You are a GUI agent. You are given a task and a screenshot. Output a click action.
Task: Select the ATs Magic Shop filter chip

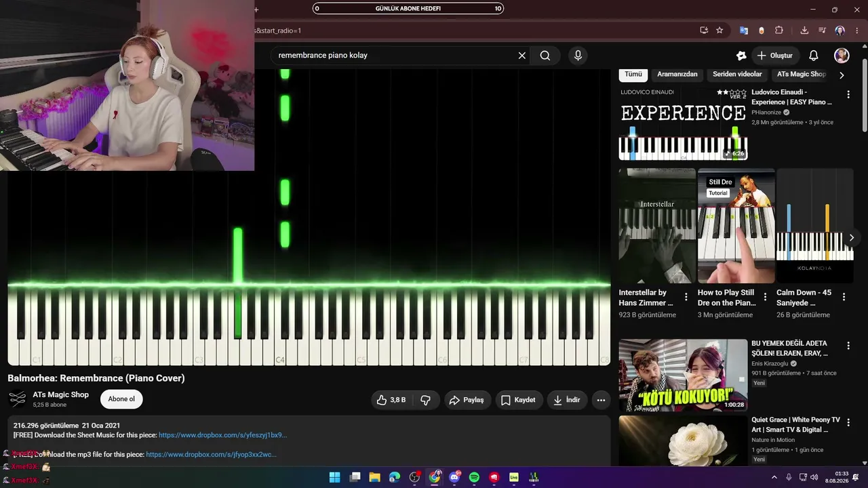(801, 75)
